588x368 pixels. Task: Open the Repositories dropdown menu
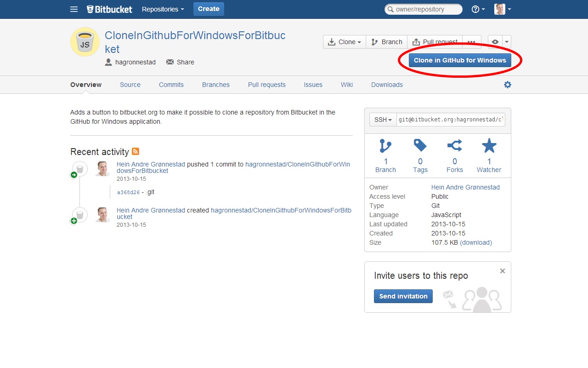click(x=163, y=9)
